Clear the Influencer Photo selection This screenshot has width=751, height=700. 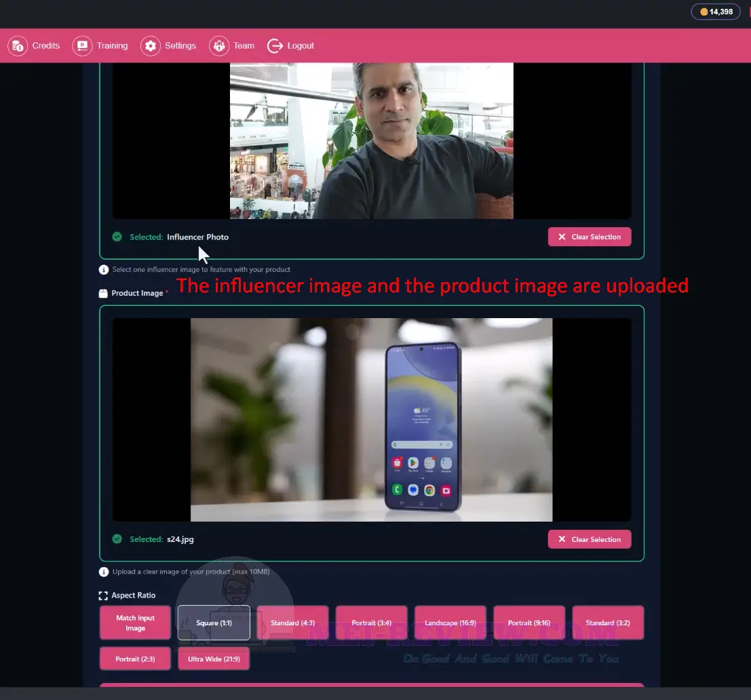[x=590, y=237]
